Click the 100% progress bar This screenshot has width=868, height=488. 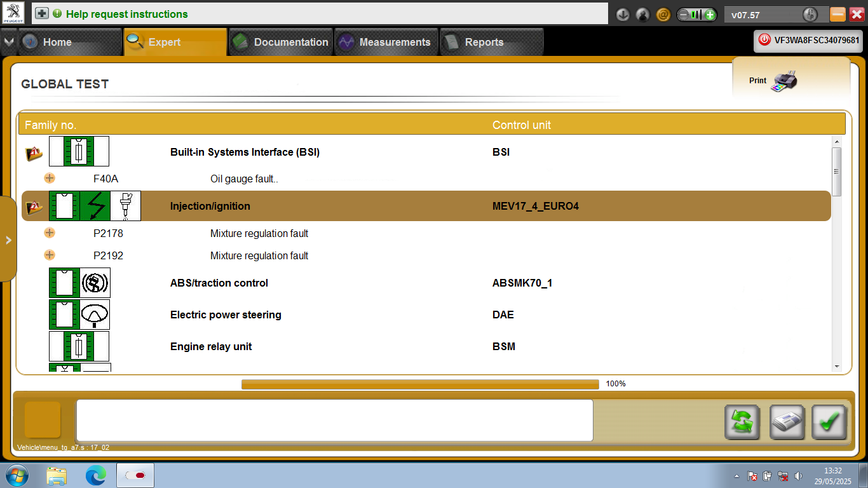click(x=420, y=384)
